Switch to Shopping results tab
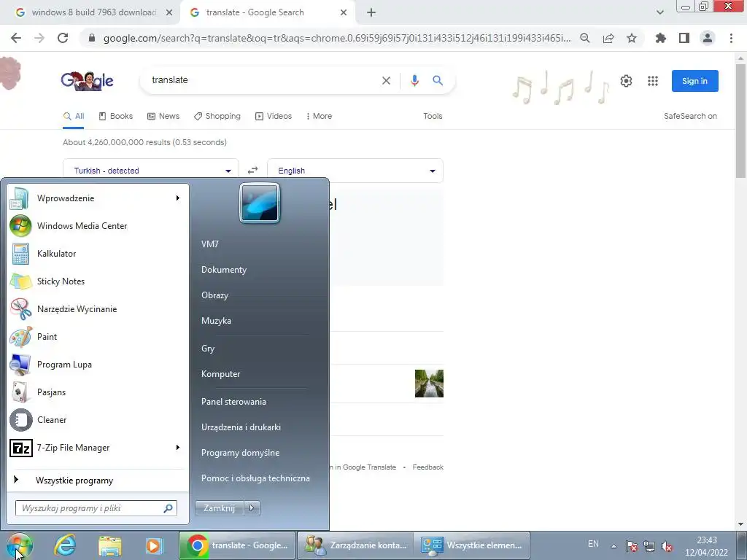Viewport: 747px width, 560px height. pos(217,116)
